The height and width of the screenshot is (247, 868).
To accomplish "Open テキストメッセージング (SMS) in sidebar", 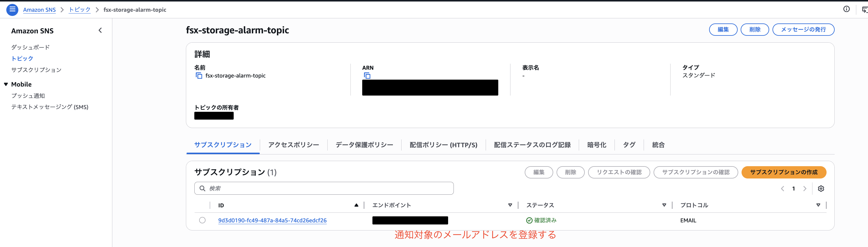I will (x=50, y=107).
